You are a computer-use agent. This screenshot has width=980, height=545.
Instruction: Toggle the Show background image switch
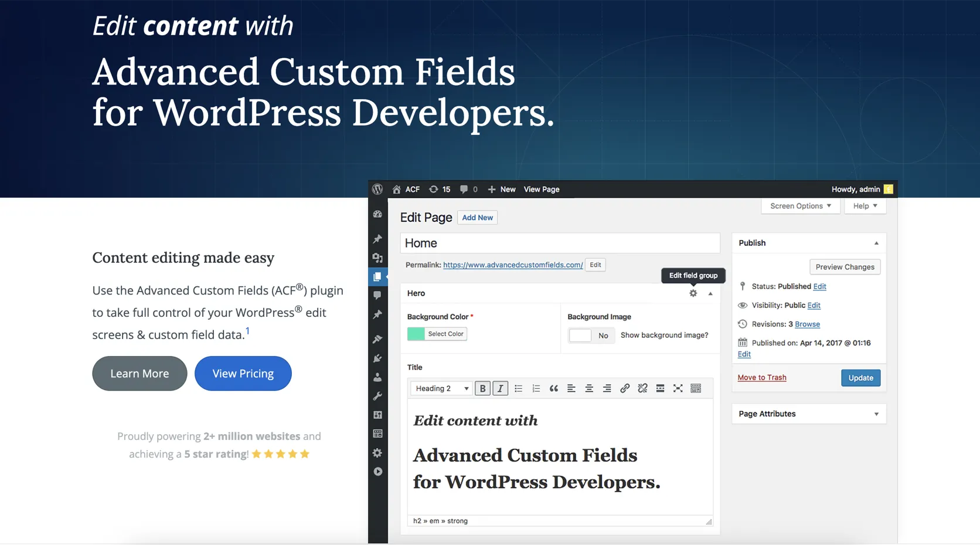click(591, 336)
